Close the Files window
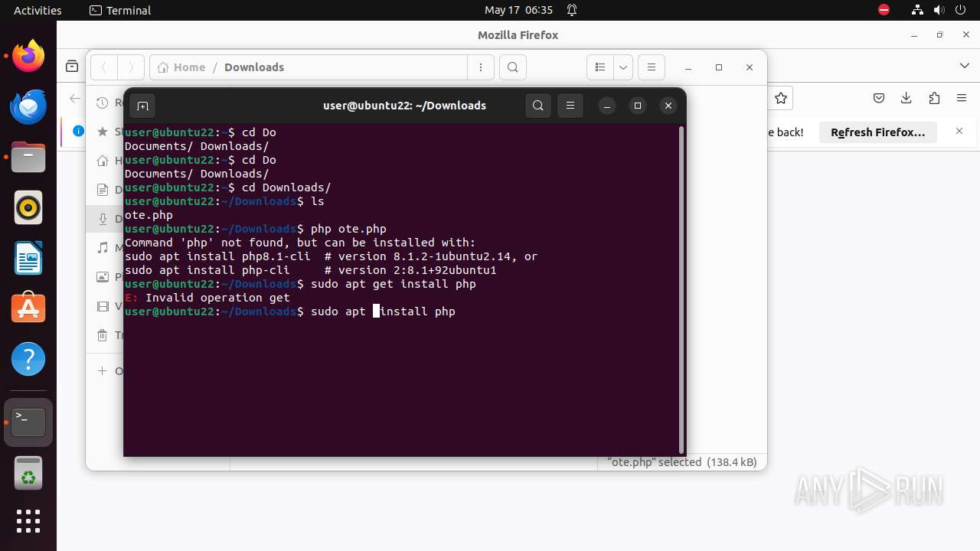This screenshot has height=551, width=980. coord(750,67)
